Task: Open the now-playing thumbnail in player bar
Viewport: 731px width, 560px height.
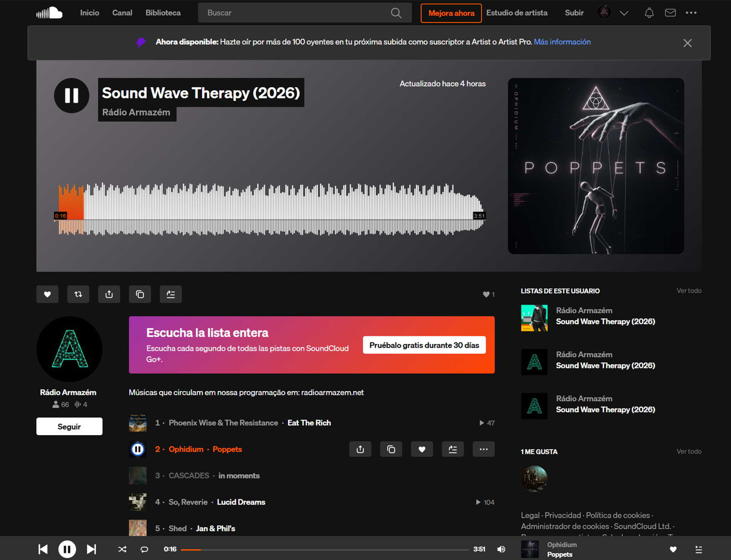Action: 530,549
